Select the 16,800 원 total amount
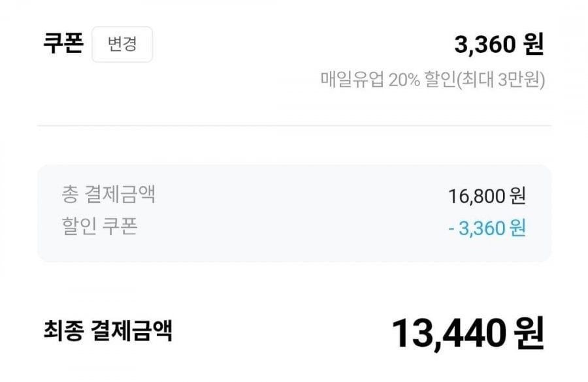Image resolution: width=588 pixels, height=382 pixels. pyautogui.click(x=487, y=195)
